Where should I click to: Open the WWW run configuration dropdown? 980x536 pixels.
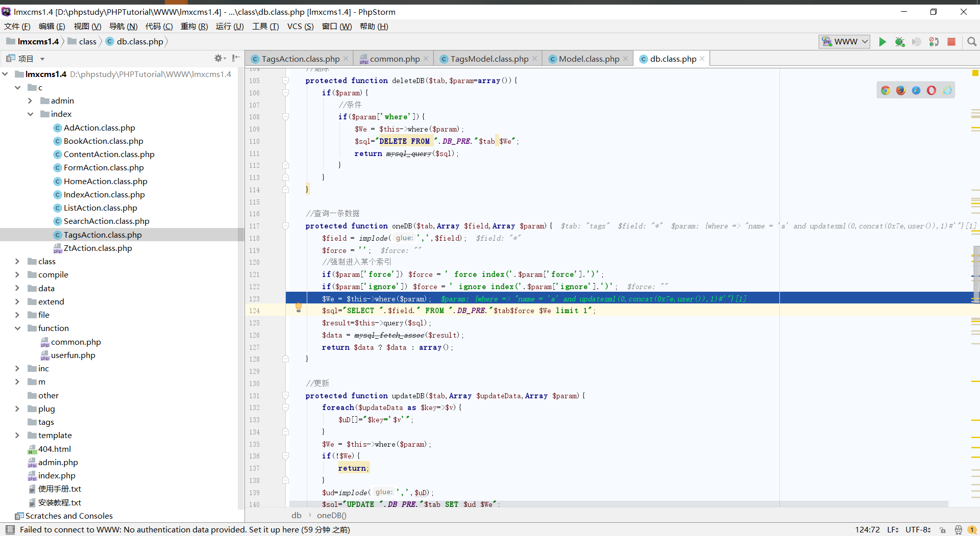(844, 42)
